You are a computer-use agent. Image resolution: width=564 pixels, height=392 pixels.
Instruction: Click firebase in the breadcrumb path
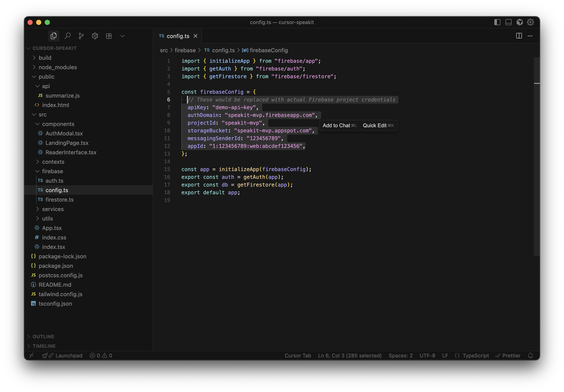(x=185, y=50)
